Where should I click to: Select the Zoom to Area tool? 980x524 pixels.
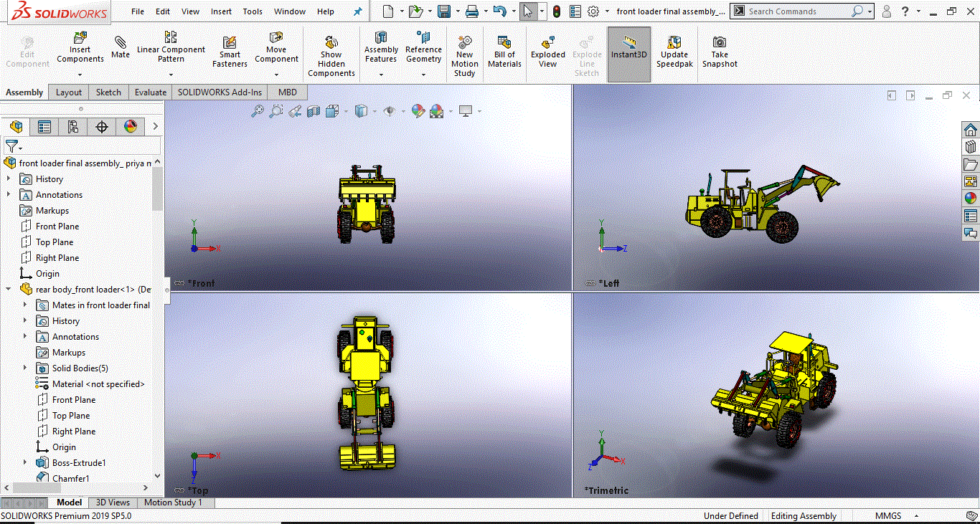coord(276,111)
